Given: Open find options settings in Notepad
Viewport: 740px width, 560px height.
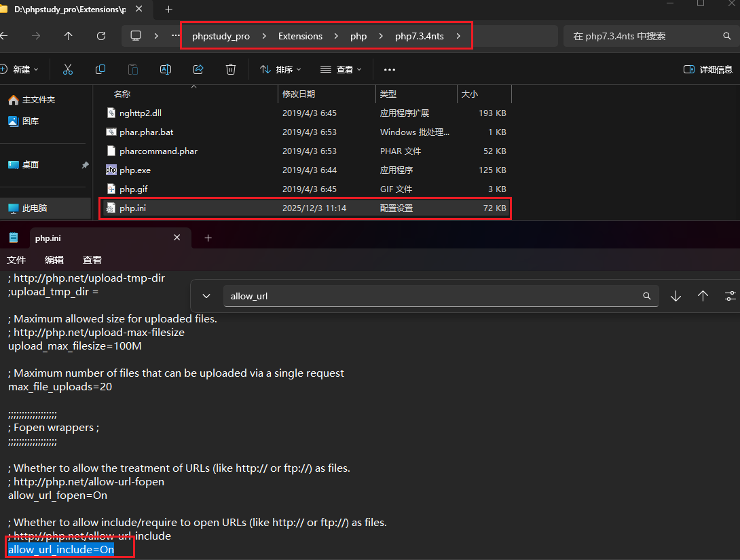Looking at the screenshot, I should coord(730,296).
